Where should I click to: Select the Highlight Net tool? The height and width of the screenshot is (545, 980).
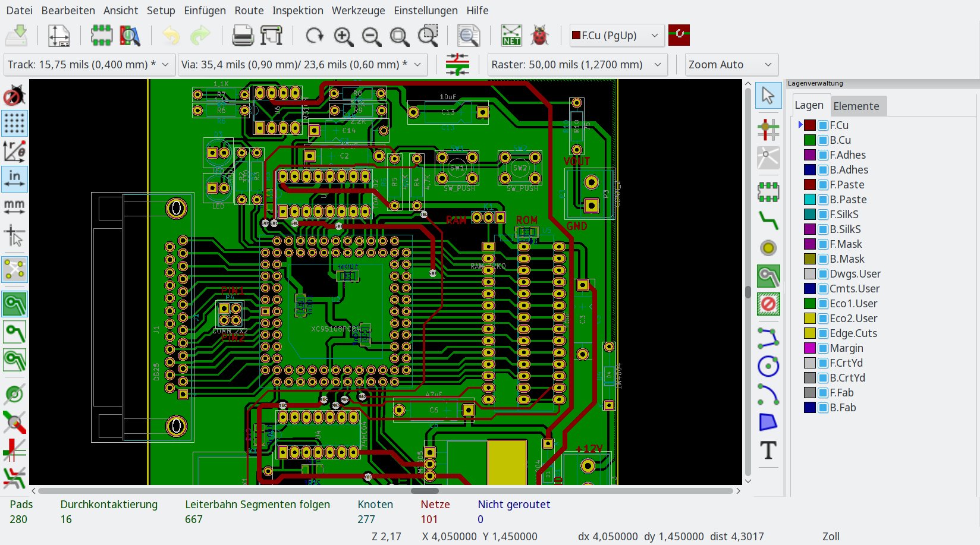pos(768,129)
